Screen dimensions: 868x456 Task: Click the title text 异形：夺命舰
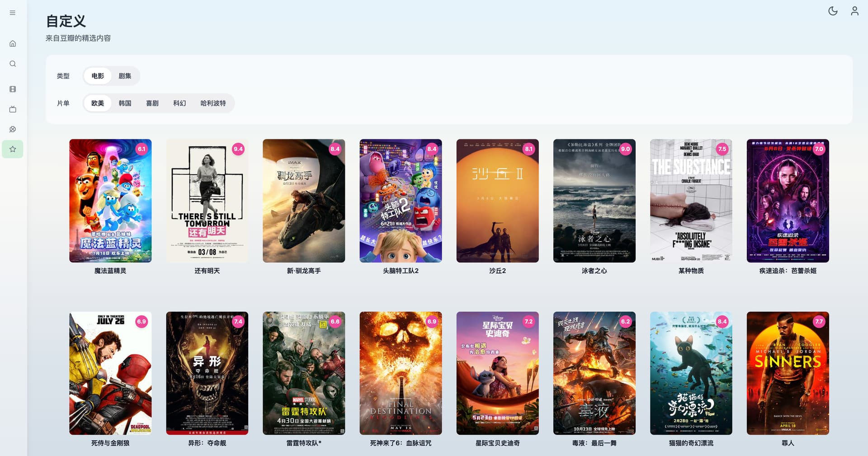[207, 443]
